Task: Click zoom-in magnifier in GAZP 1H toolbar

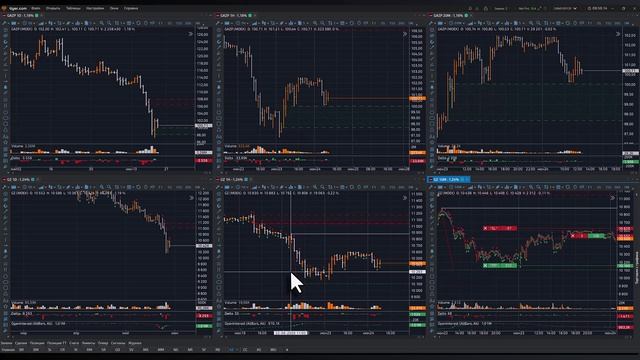Action: [315, 23]
